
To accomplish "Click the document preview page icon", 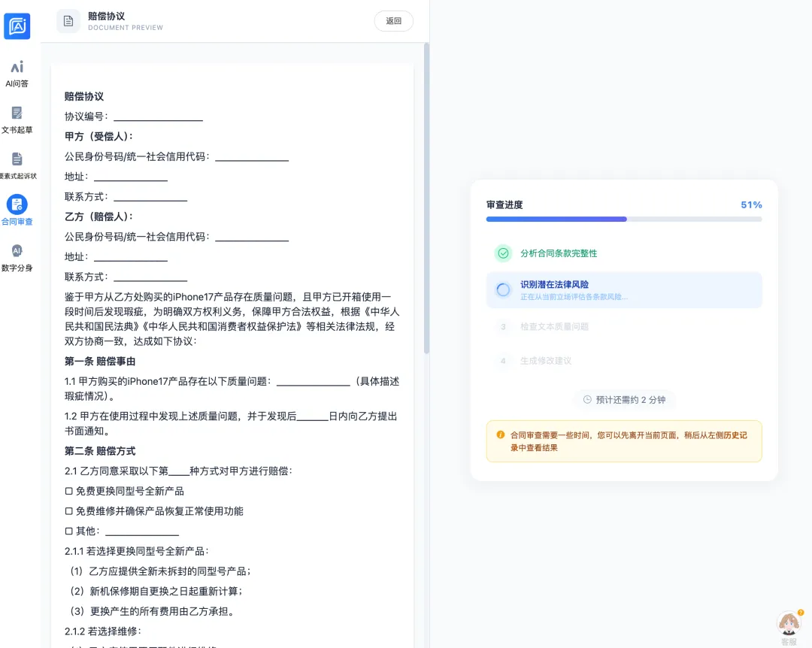I will pos(68,21).
